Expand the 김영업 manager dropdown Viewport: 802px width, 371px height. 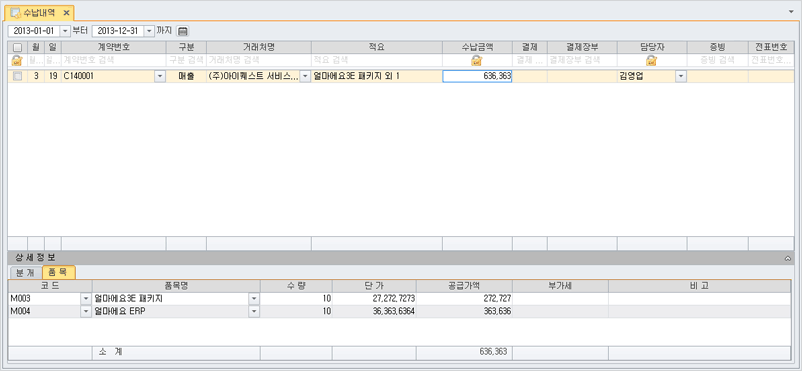pyautogui.click(x=681, y=76)
